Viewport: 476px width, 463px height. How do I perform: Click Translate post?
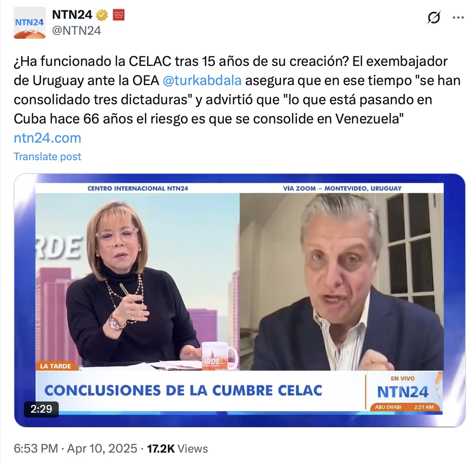point(48,157)
